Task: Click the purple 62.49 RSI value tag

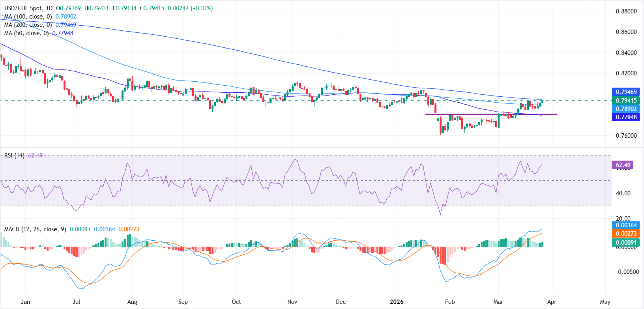Action: [x=623, y=165]
